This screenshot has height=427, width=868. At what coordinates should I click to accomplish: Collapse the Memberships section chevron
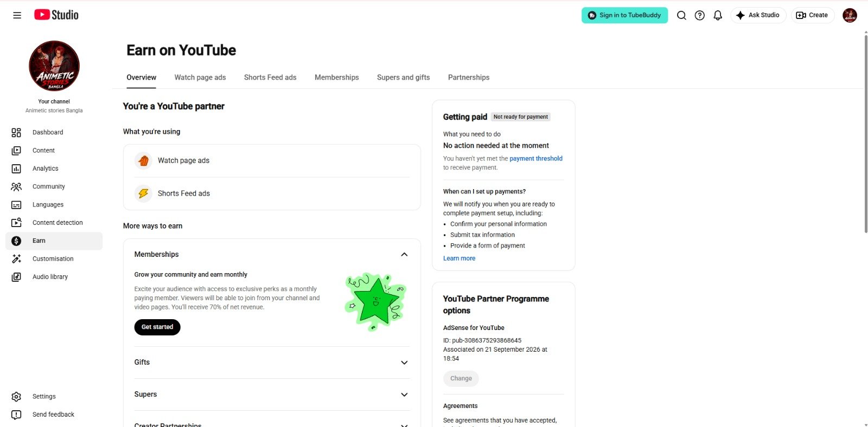tap(404, 255)
